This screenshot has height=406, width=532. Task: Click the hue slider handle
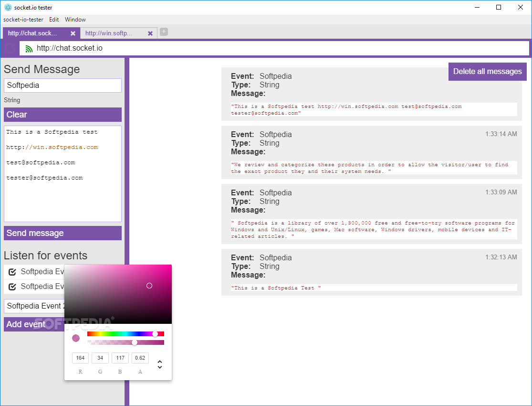pos(155,334)
